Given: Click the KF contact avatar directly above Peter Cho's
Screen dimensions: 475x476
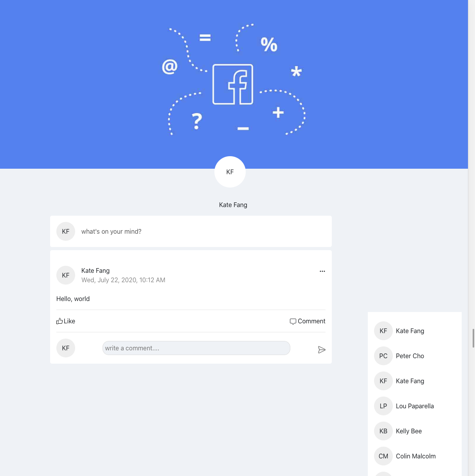Looking at the screenshot, I should (x=383, y=331).
